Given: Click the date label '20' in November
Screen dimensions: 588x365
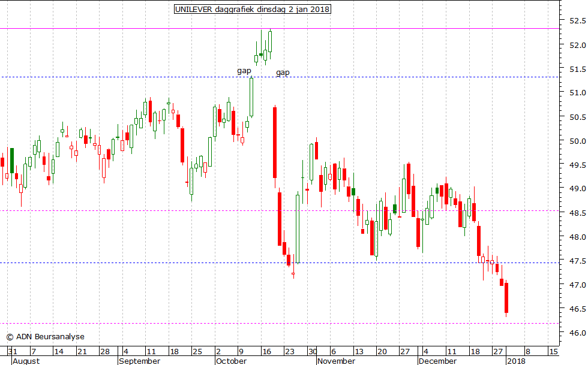Looking at the screenshot, I should click(x=382, y=351).
